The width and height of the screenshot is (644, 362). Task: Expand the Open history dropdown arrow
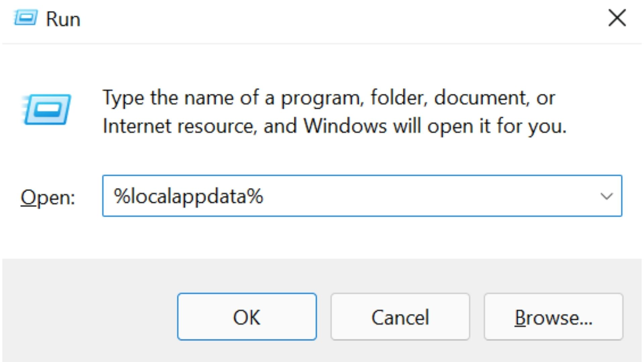606,196
